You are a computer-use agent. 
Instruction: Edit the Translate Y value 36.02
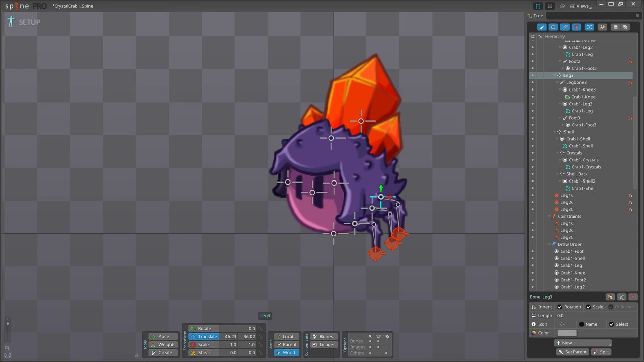(248, 337)
